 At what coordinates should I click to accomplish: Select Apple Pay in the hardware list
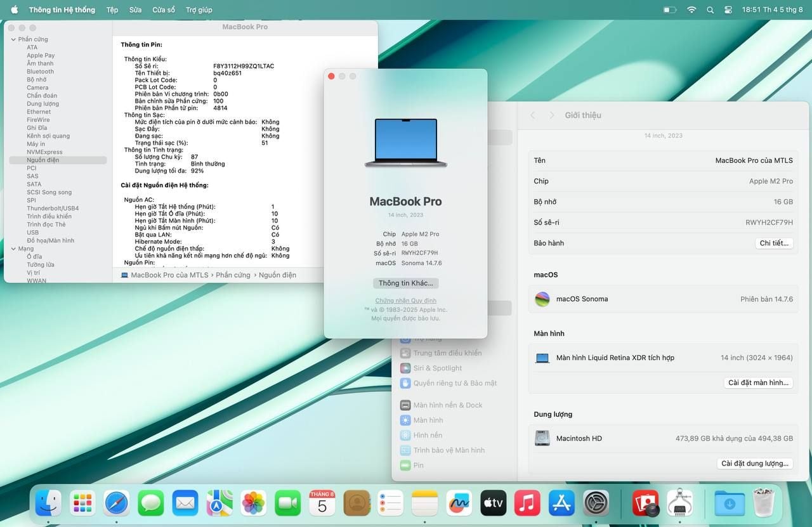pos(41,55)
